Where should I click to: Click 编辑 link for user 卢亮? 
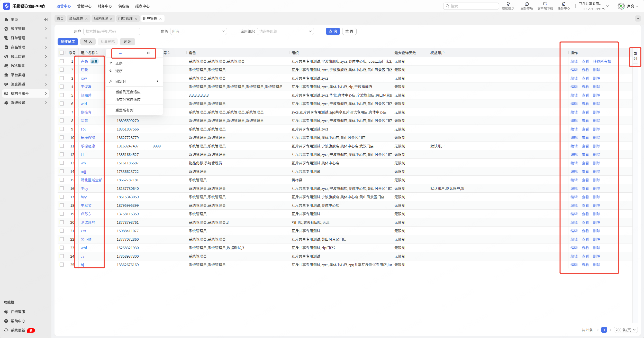click(x=574, y=61)
